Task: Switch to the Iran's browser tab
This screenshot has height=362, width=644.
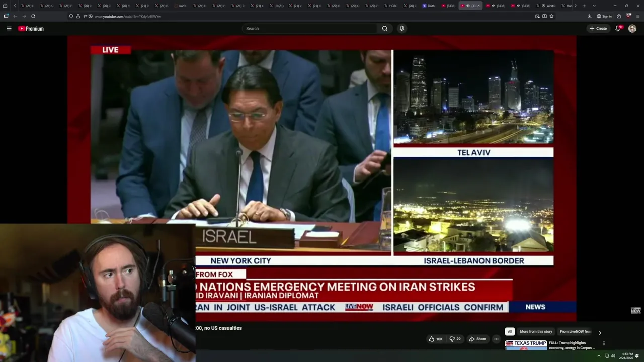Action: (x=180, y=6)
